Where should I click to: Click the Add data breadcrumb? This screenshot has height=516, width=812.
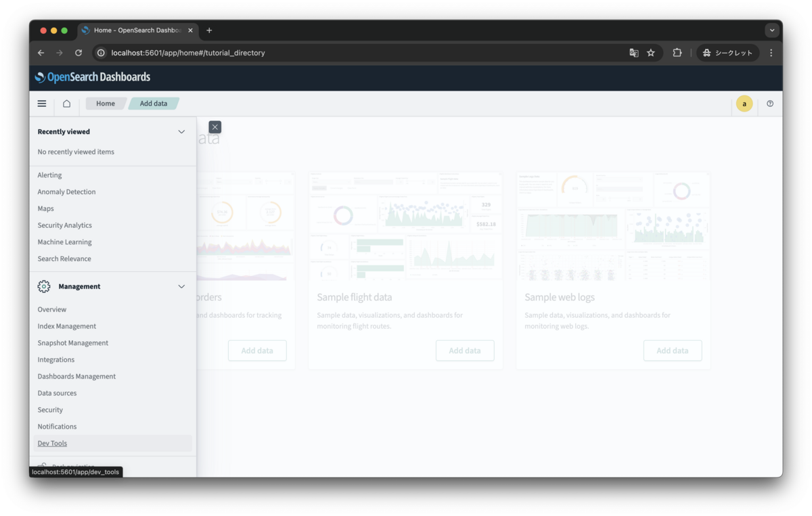click(154, 103)
